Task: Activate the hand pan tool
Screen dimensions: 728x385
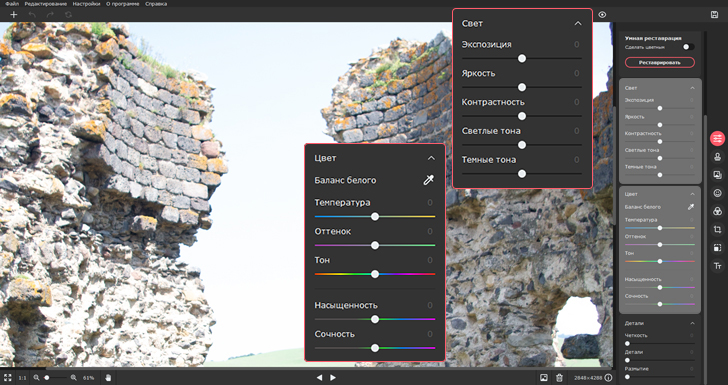Action: (108, 378)
